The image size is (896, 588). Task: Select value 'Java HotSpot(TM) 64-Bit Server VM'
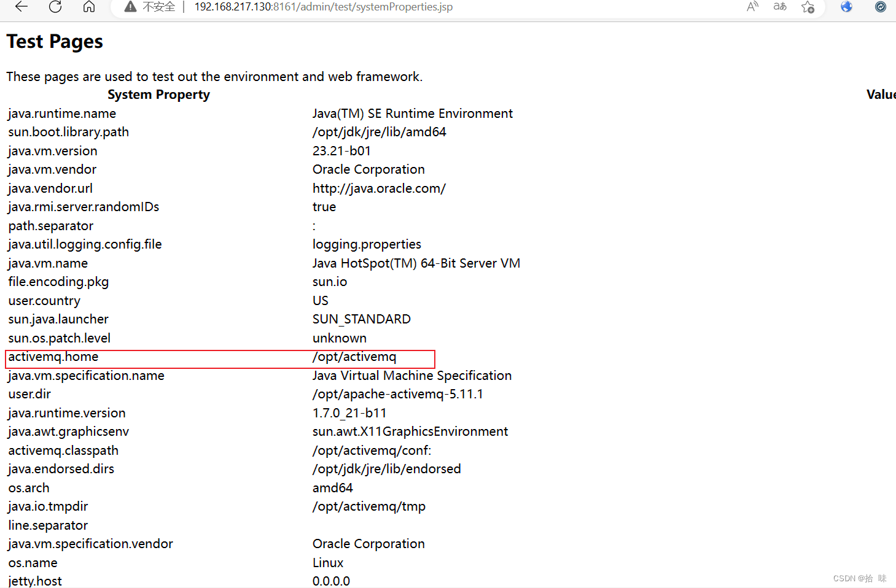(x=416, y=263)
